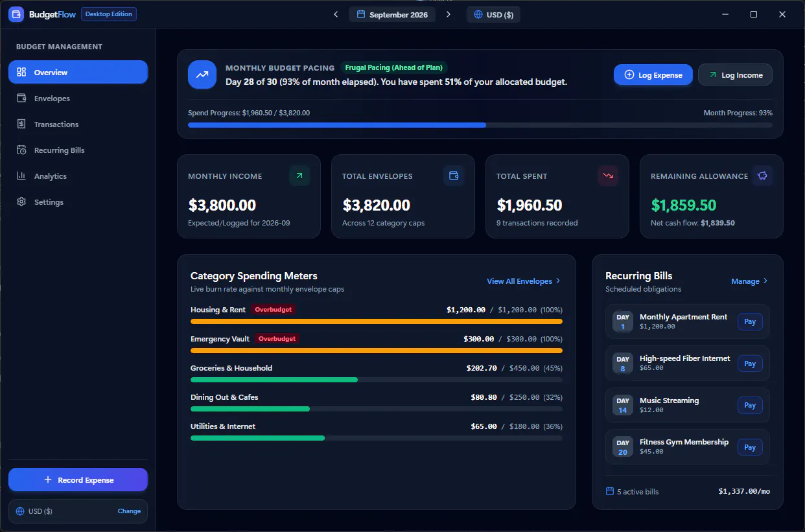Click the Day 8 date badge

[x=623, y=364]
